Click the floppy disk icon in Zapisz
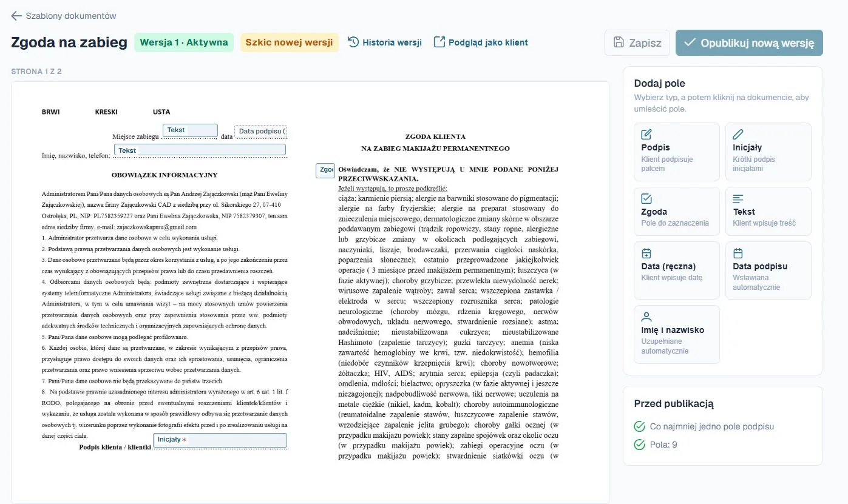 tap(619, 42)
